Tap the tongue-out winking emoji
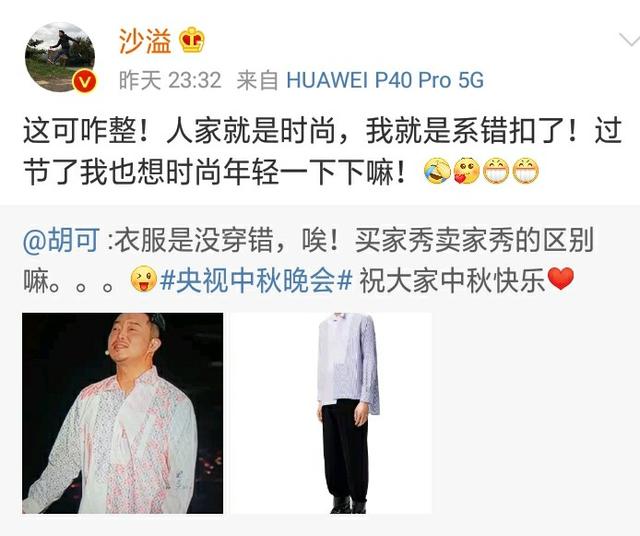This screenshot has width=640, height=536. (x=144, y=279)
